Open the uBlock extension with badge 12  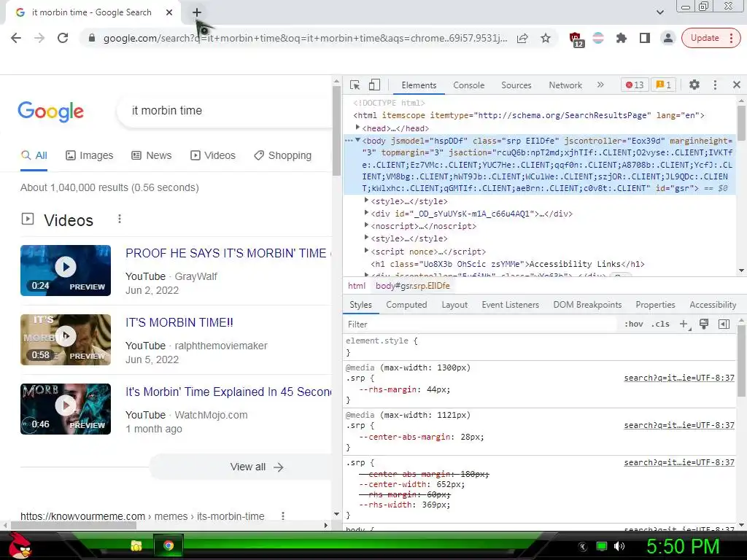point(576,39)
